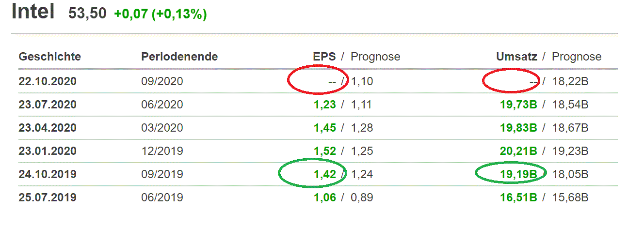Click the EPS column header
Screen dimensions: 644x242
[324, 57]
